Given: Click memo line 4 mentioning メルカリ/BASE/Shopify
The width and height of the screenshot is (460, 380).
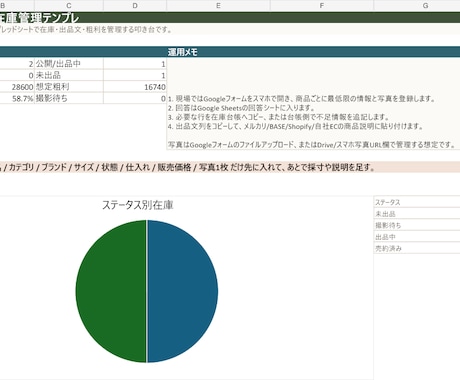Looking at the screenshot, I should 296,126.
